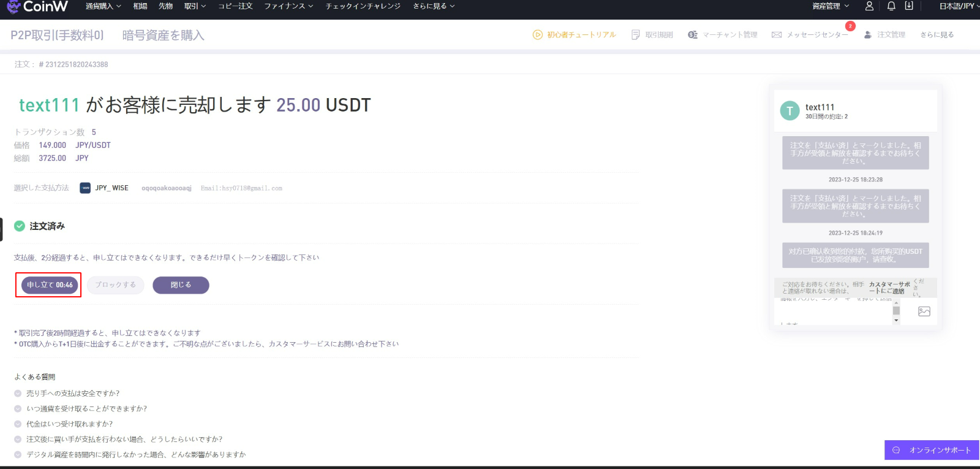
Task: Open the user profile icon
Action: [x=869, y=6]
